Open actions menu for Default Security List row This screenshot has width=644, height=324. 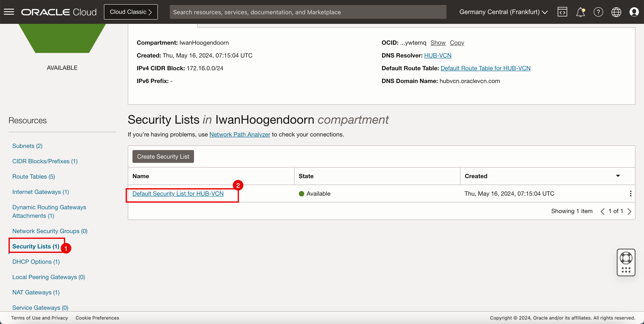(x=631, y=194)
